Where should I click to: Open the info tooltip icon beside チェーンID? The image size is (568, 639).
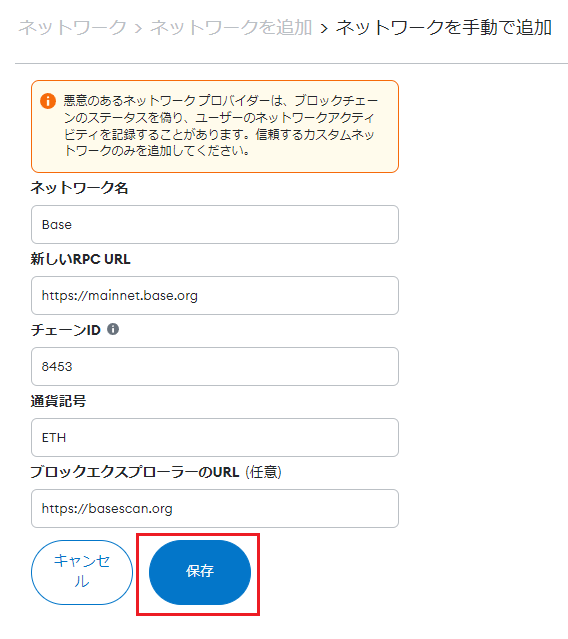point(113,329)
